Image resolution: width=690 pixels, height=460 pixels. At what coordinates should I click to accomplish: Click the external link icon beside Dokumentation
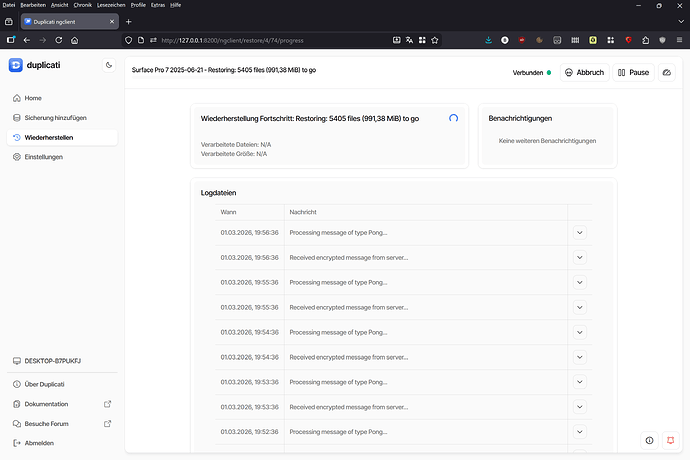pos(108,404)
